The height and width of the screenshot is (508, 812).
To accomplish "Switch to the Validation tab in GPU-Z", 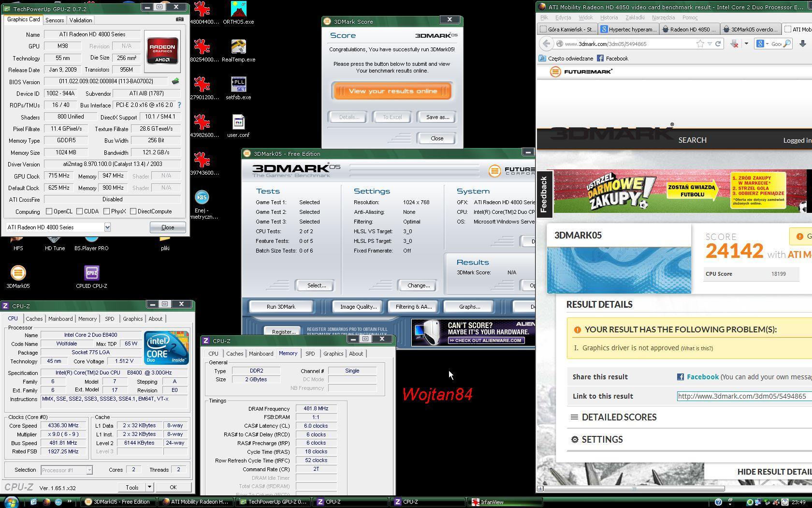I will click(x=81, y=20).
